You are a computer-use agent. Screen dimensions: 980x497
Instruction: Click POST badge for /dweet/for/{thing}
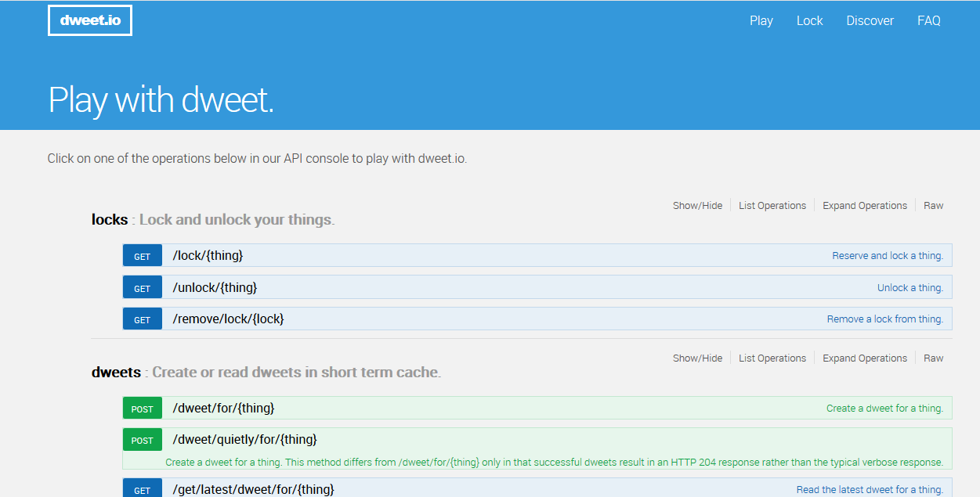[x=142, y=409]
